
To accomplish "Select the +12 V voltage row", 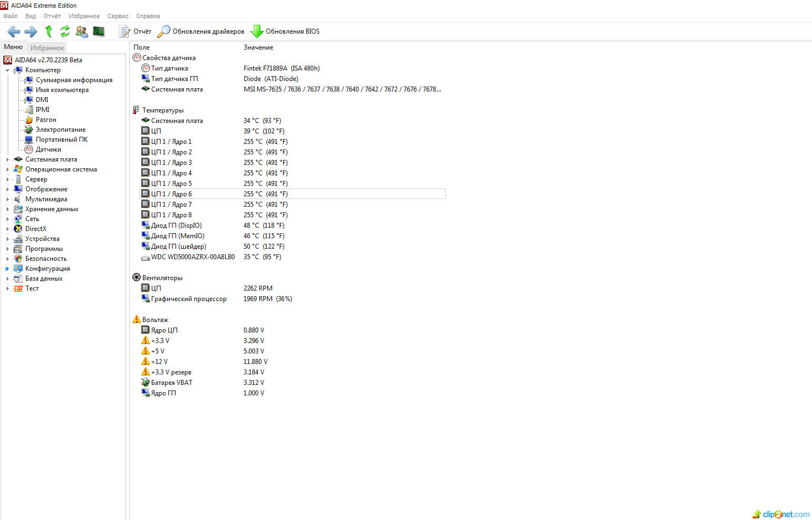I will coord(292,362).
